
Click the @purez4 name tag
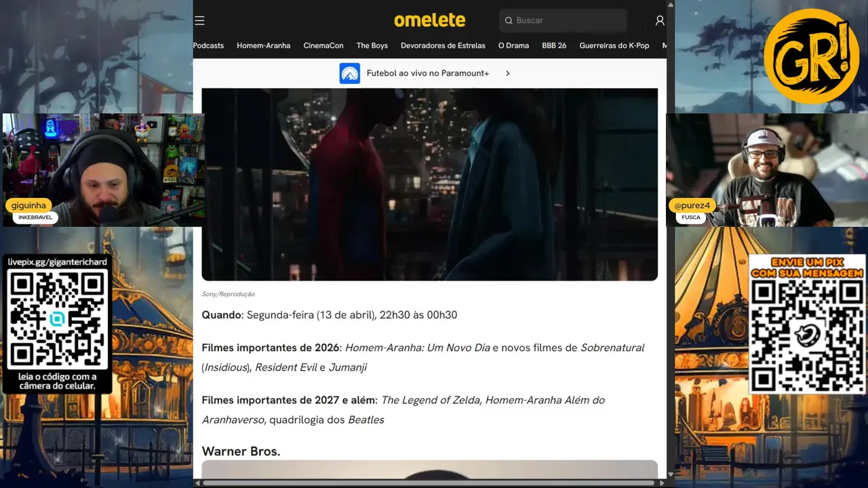pyautogui.click(x=692, y=205)
